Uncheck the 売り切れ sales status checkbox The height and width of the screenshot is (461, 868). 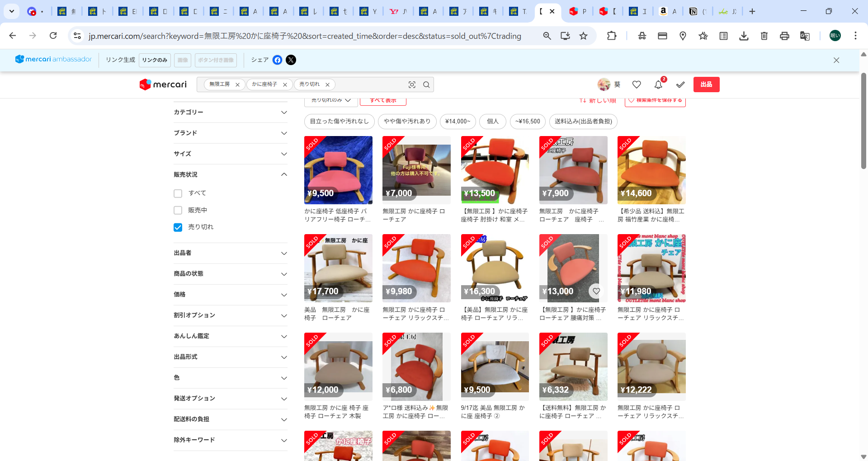coord(178,227)
